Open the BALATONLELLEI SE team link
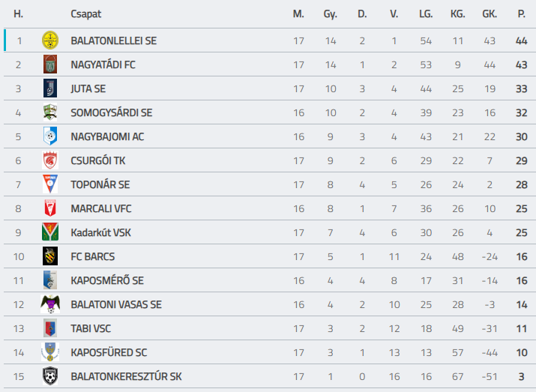The image size is (536, 392). coord(113,40)
